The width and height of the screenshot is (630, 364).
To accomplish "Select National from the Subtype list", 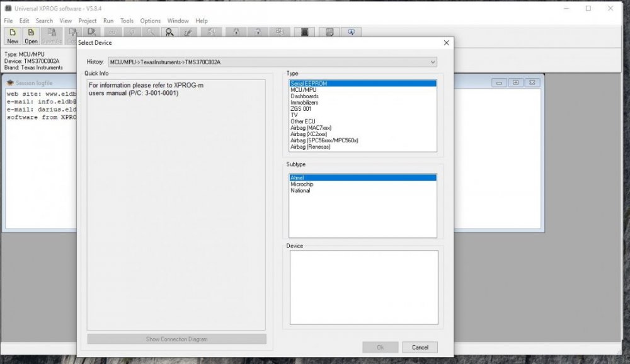I will coord(301,190).
